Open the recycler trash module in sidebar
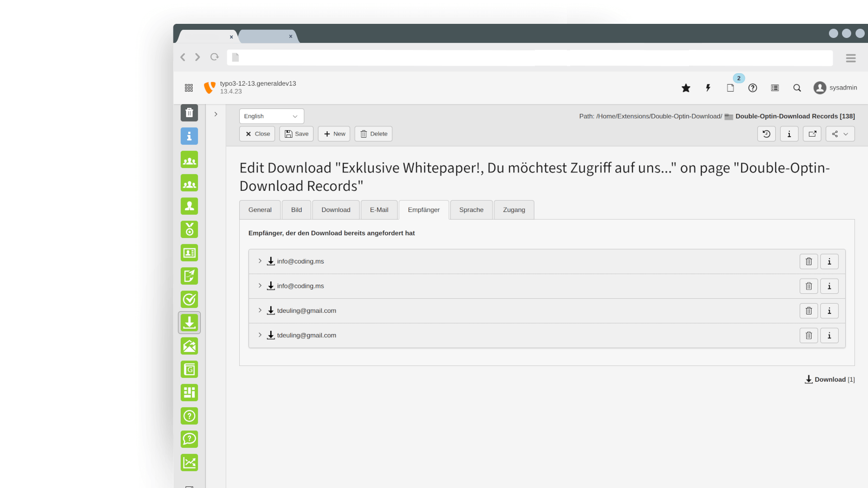Image resolution: width=868 pixels, height=488 pixels. (189, 113)
